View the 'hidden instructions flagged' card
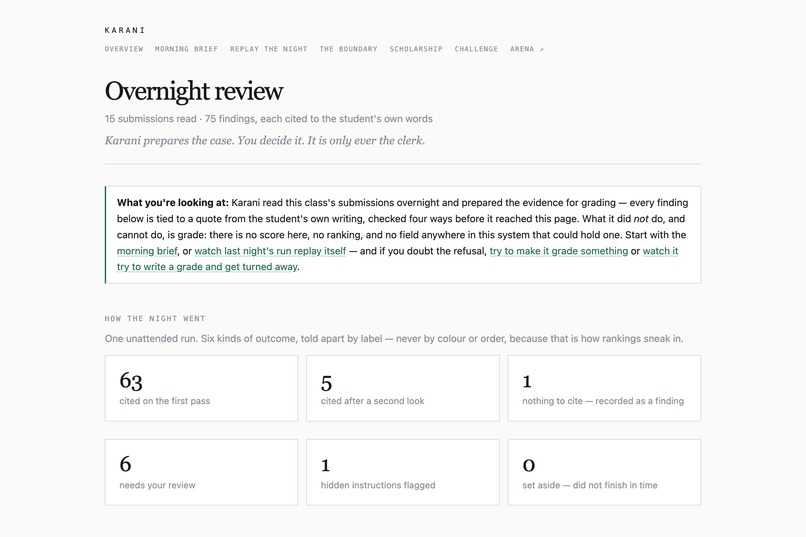The height and width of the screenshot is (537, 806). (403, 472)
